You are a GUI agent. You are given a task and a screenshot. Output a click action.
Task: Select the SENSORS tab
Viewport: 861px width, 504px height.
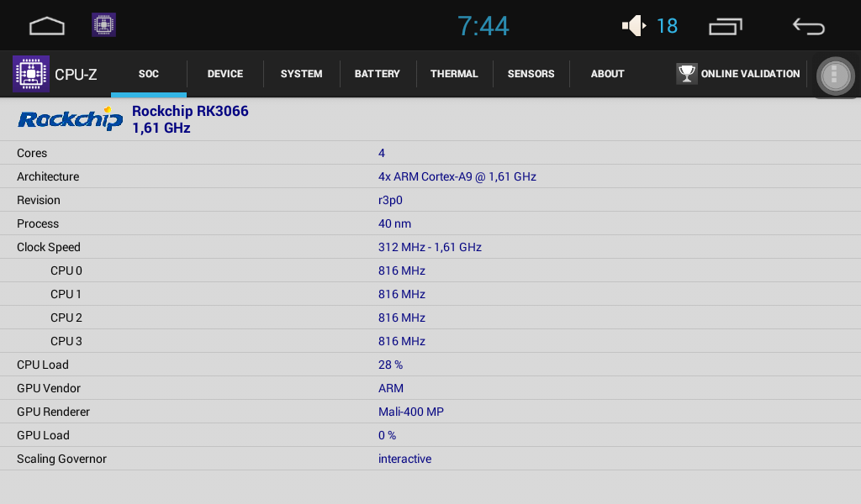coord(531,74)
